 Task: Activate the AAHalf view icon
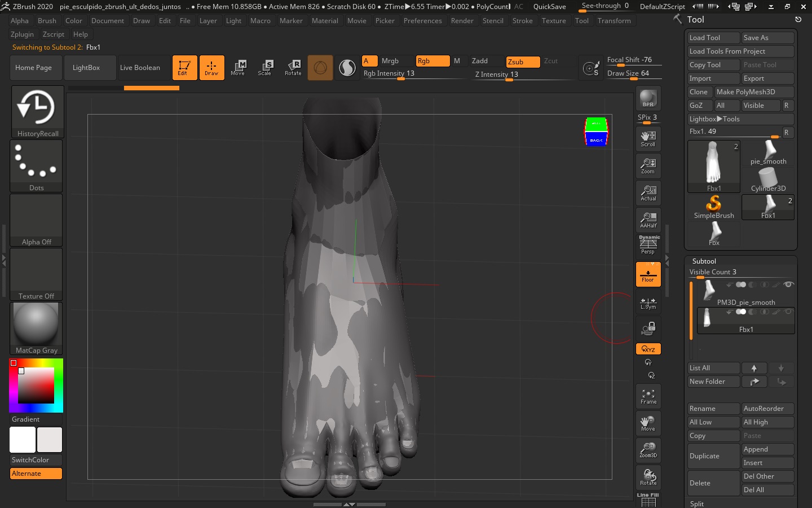tap(648, 220)
